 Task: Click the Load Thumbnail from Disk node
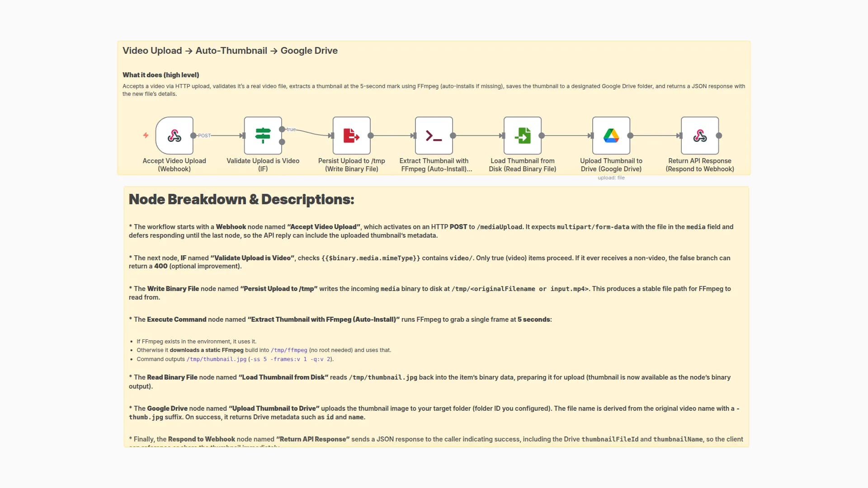pos(522,136)
